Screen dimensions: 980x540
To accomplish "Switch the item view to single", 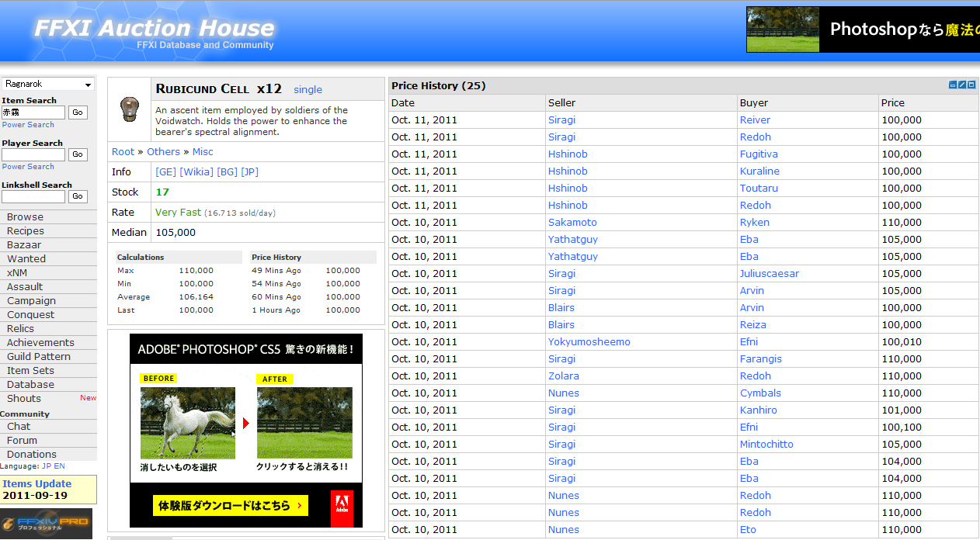I will pyautogui.click(x=308, y=90).
